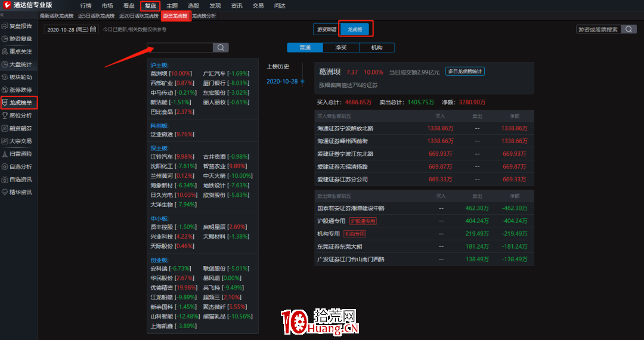Click magnifier icon of 游资或股票搜索 box
The image size is (644, 340).
coord(628,29)
